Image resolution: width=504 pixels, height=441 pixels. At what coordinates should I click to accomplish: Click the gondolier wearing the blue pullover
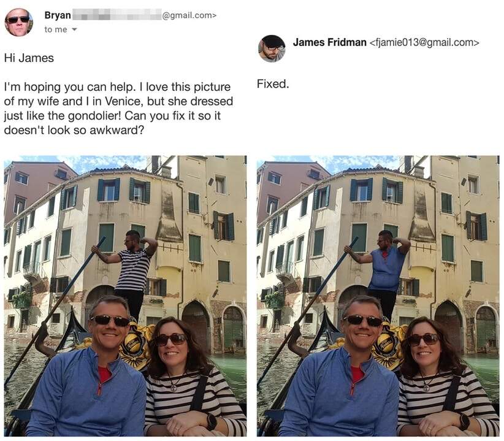385,270
